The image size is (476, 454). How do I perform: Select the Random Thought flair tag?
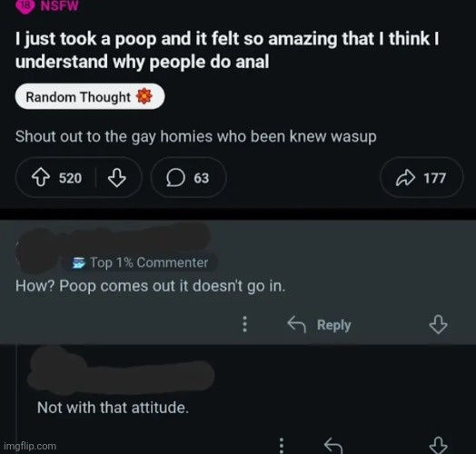click(90, 97)
